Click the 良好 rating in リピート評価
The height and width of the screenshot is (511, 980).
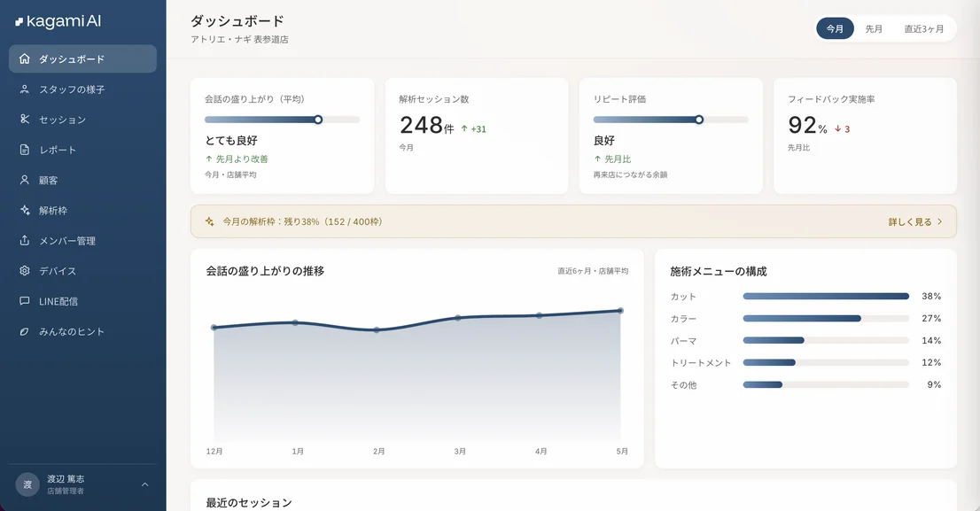(604, 141)
